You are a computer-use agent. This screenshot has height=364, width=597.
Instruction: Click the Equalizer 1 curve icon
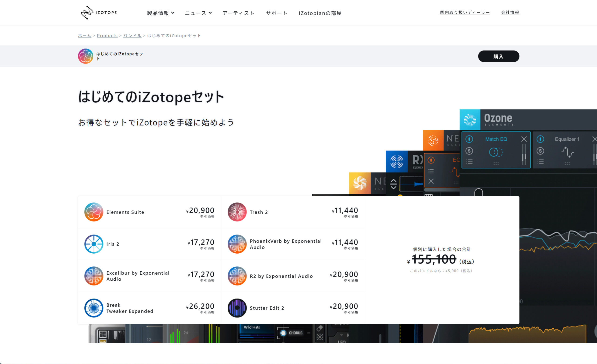coord(567,152)
